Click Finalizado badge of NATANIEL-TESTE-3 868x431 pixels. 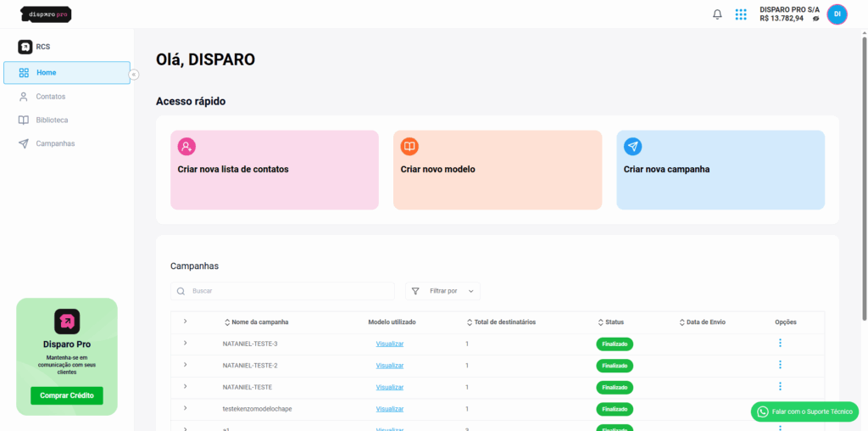click(615, 344)
